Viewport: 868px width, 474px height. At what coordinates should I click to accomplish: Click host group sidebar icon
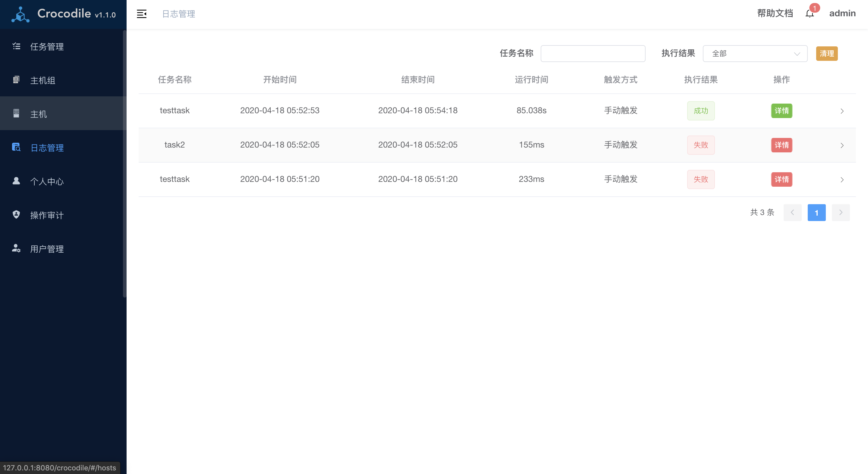click(16, 80)
